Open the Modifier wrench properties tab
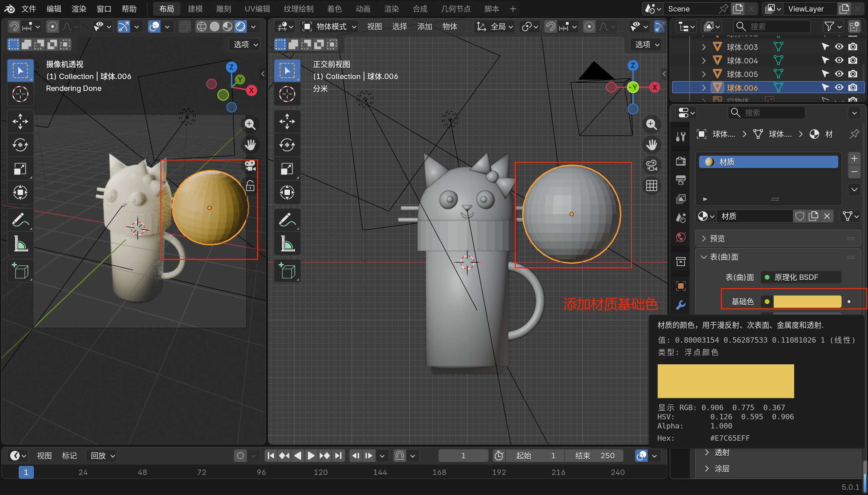The height and width of the screenshot is (495, 868). (x=681, y=305)
